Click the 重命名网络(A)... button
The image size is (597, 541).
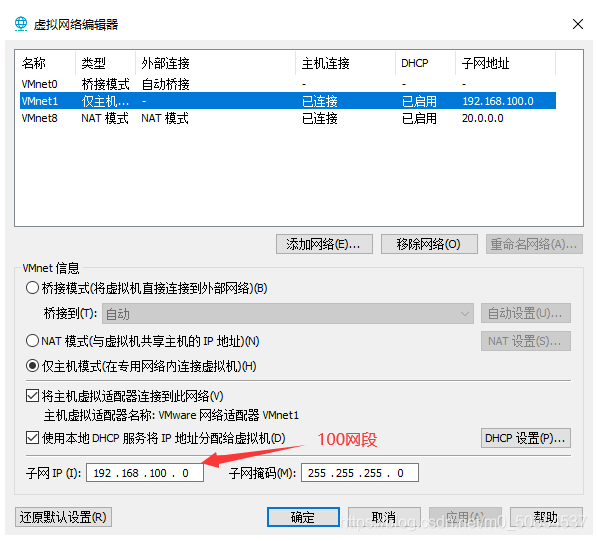[534, 244]
